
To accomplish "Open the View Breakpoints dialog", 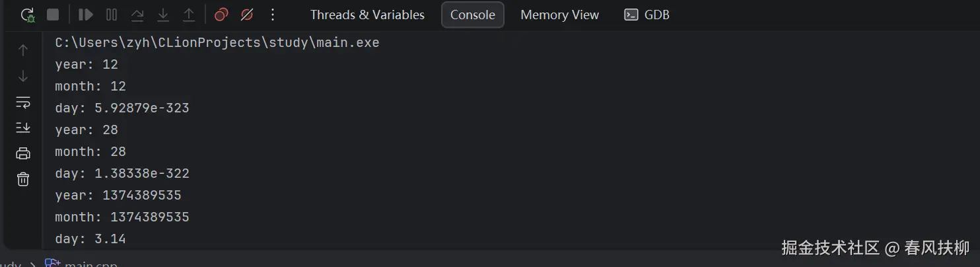I will pyautogui.click(x=221, y=15).
